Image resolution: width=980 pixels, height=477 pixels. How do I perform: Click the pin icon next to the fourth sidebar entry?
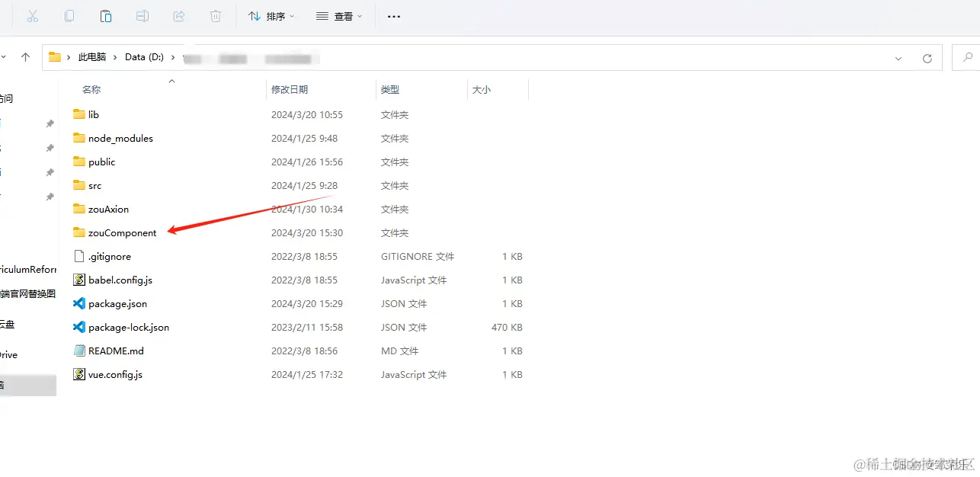50,197
